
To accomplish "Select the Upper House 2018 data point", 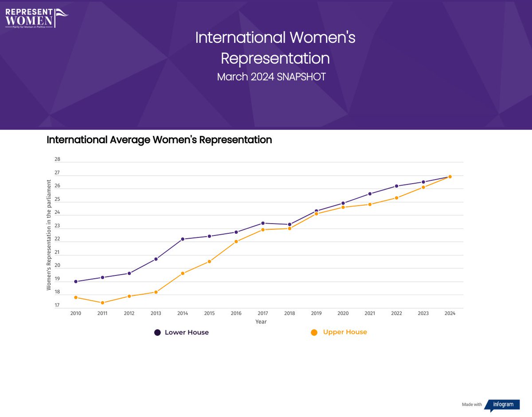I will [x=289, y=228].
